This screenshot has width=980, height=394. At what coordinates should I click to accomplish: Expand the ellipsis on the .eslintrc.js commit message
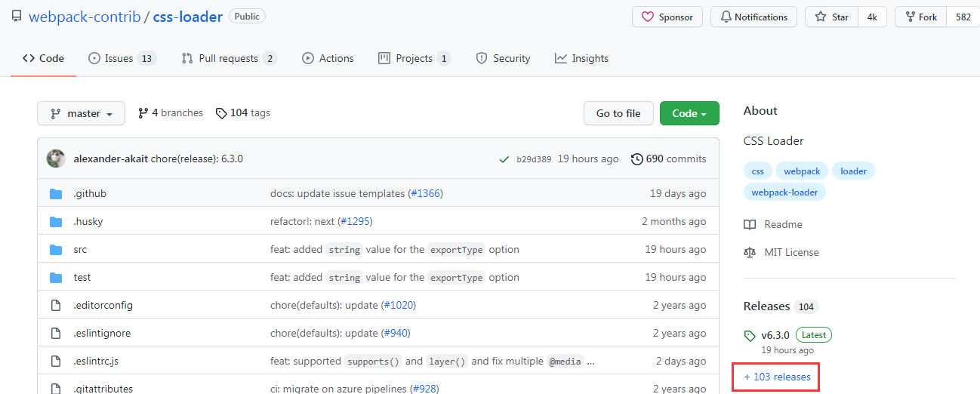tap(590, 361)
